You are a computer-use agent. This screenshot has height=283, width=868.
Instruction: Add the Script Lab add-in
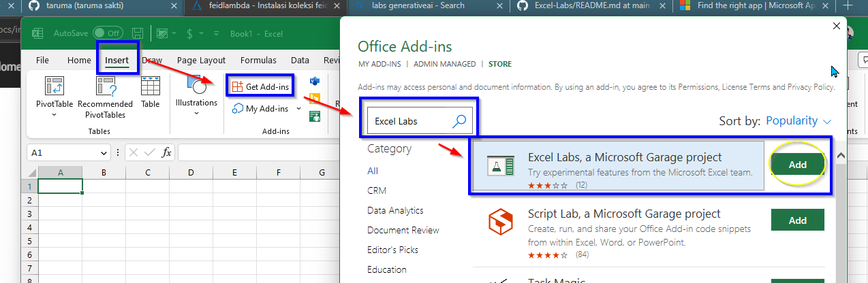[797, 220]
